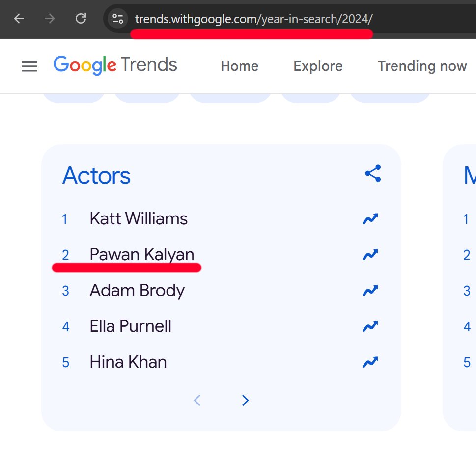Open the Home tab

240,66
